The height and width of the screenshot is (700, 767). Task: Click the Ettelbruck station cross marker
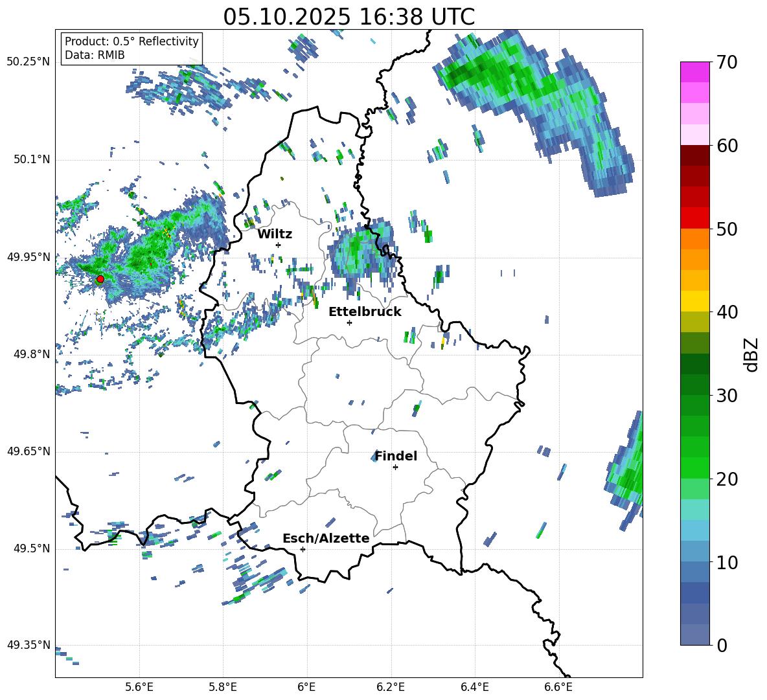pos(349,322)
